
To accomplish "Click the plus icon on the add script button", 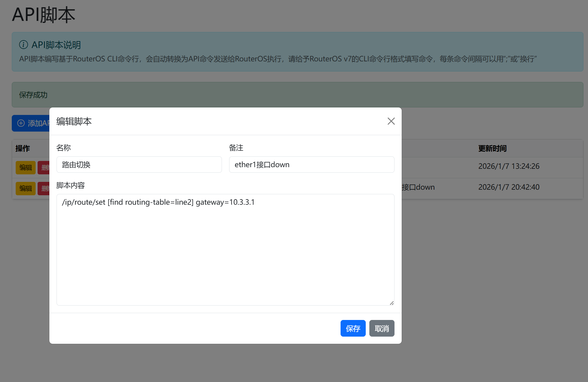I will pyautogui.click(x=21, y=123).
